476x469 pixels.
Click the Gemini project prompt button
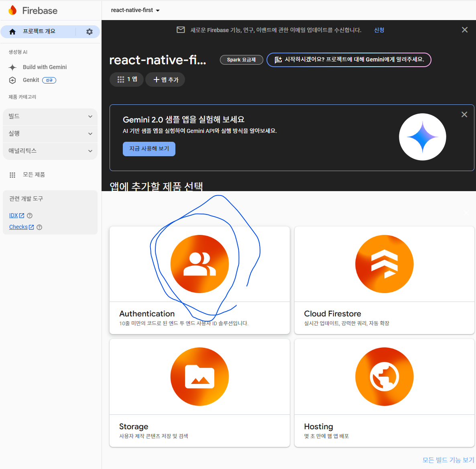[x=349, y=59]
